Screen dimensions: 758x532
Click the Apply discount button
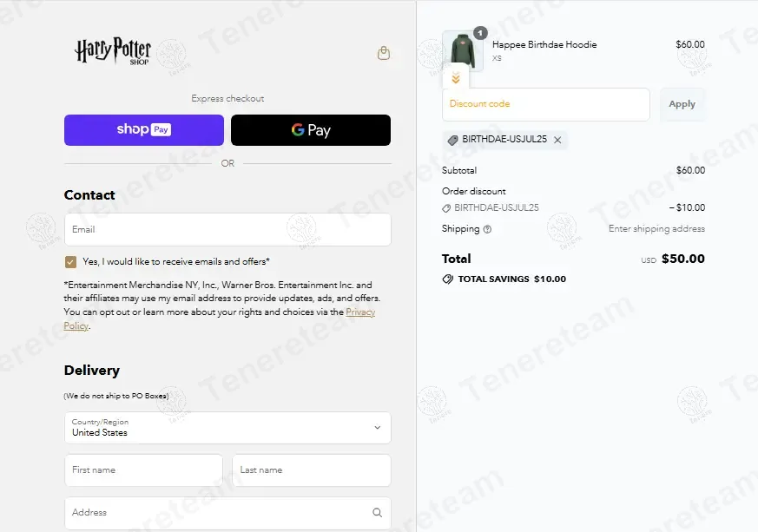click(x=682, y=104)
